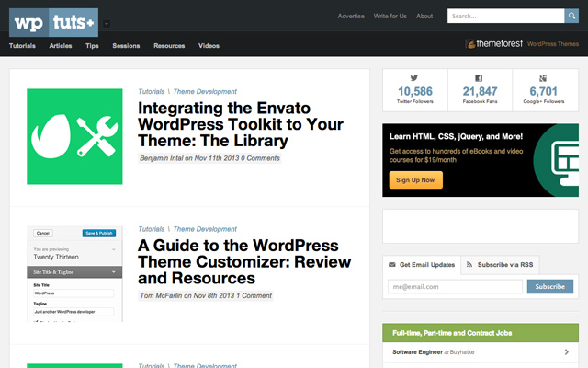This screenshot has width=588, height=368.
Task: Open the Theme Customizer article thumbnail
Action: (x=74, y=274)
